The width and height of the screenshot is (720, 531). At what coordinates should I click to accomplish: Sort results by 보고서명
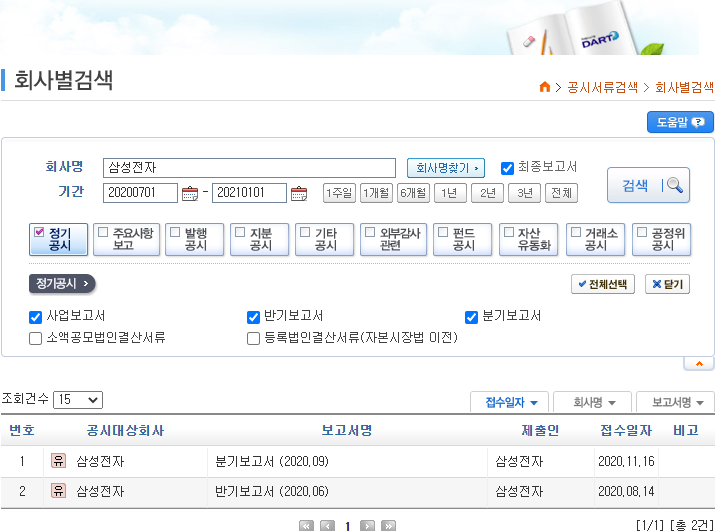[676, 402]
